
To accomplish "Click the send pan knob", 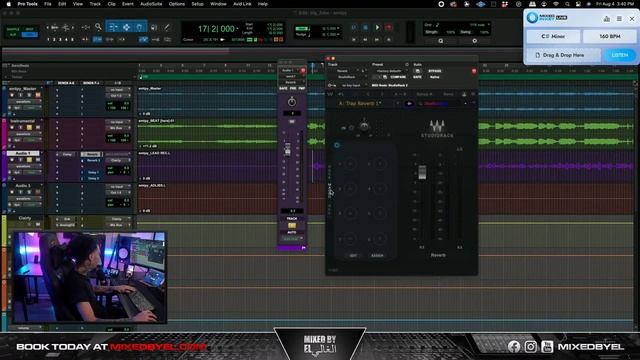I will point(292,102).
